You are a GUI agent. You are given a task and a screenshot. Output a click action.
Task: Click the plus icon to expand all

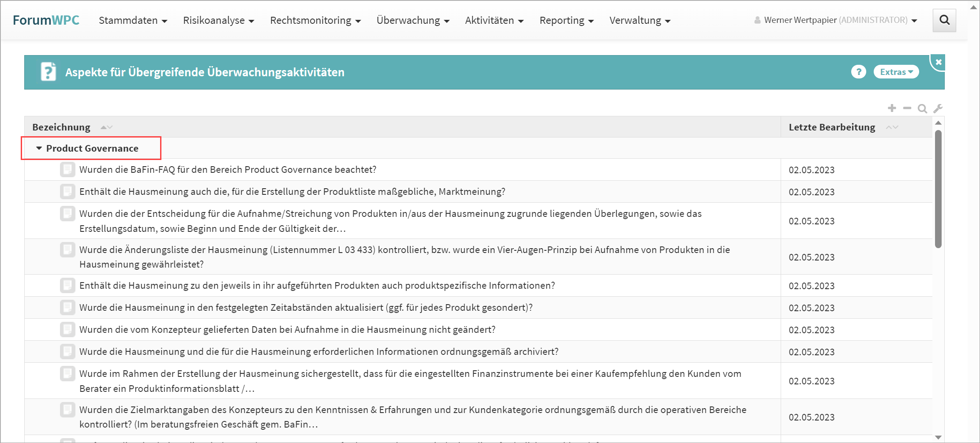[892, 108]
